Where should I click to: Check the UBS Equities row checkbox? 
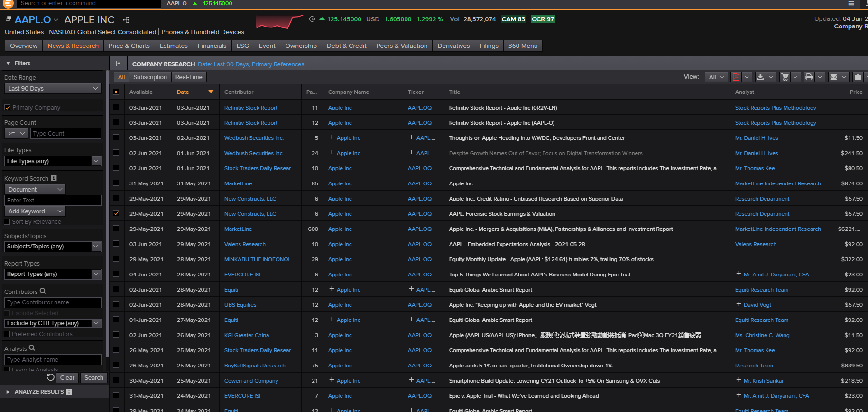pyautogui.click(x=116, y=304)
